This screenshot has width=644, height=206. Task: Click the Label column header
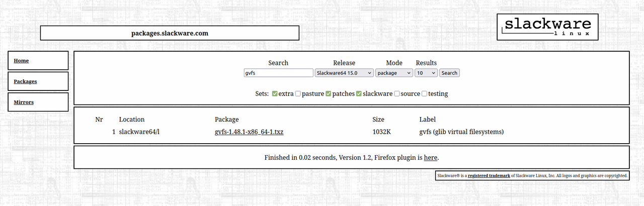[x=428, y=120]
